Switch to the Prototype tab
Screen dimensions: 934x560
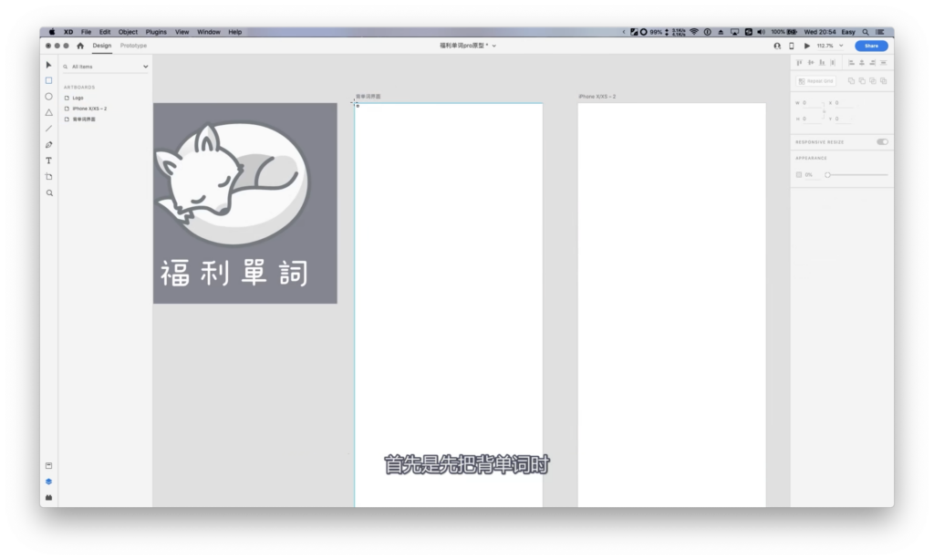click(x=133, y=46)
